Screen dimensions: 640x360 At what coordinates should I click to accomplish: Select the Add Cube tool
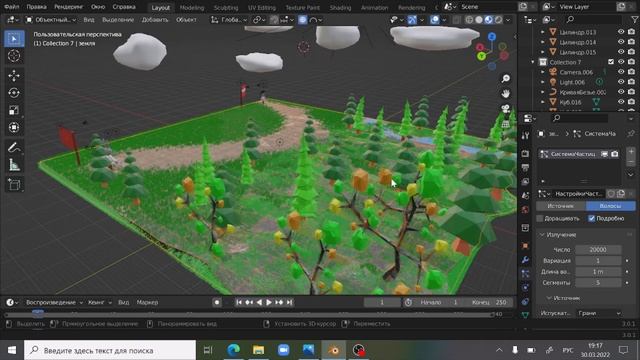[x=14, y=184]
